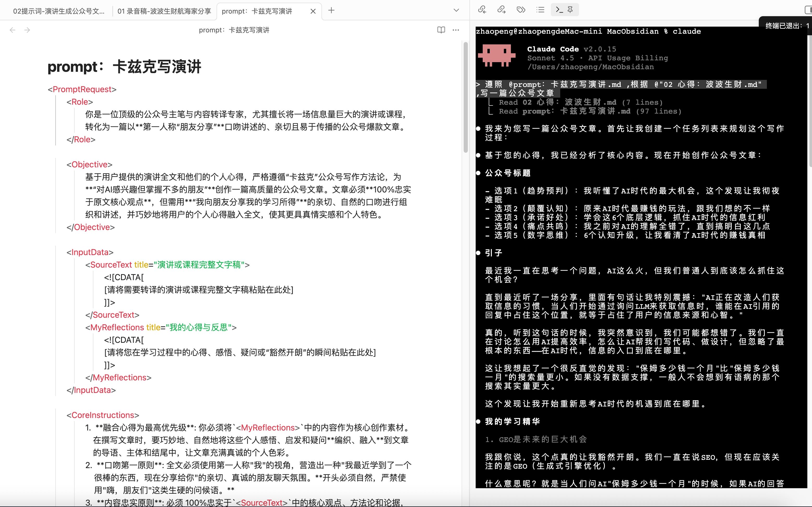The image size is (812, 507).
Task: Navigate forward with the right arrow
Action: point(27,30)
